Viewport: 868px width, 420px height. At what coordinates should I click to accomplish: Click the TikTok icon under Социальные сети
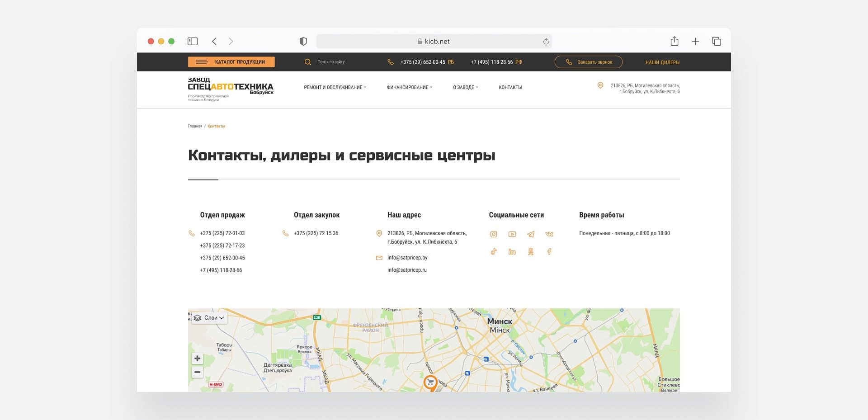494,251
